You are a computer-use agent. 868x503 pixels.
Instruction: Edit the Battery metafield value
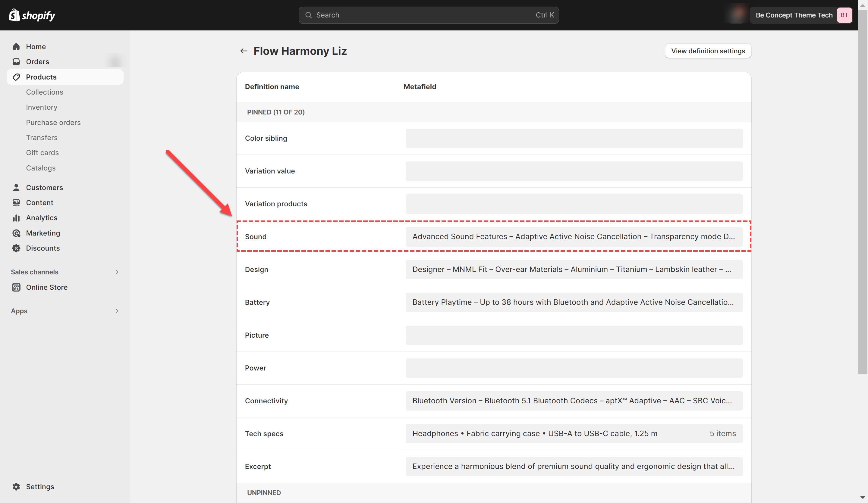click(x=574, y=302)
